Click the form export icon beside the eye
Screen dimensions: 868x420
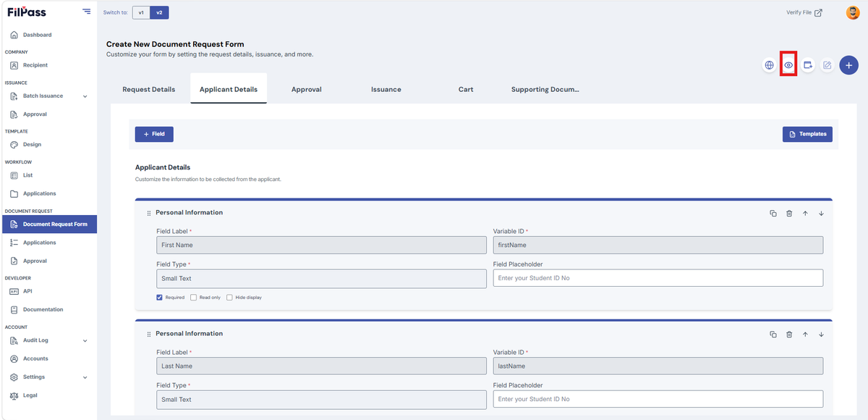click(808, 65)
